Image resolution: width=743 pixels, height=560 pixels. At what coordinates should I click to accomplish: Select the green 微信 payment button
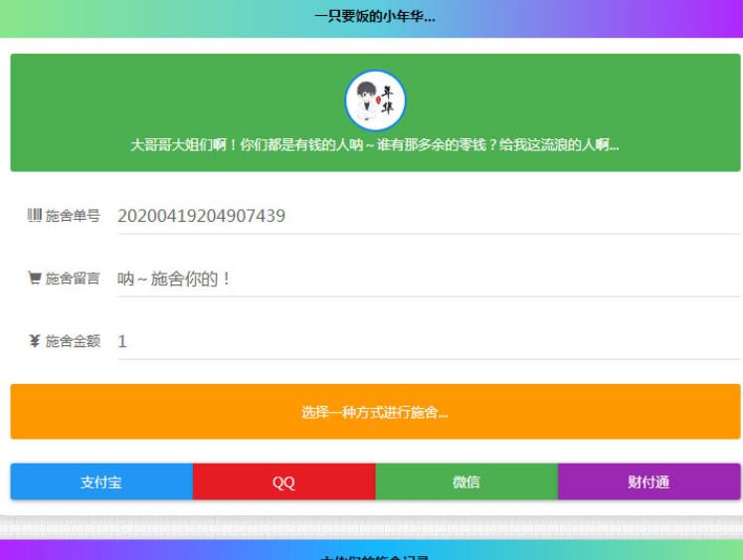[x=466, y=481]
